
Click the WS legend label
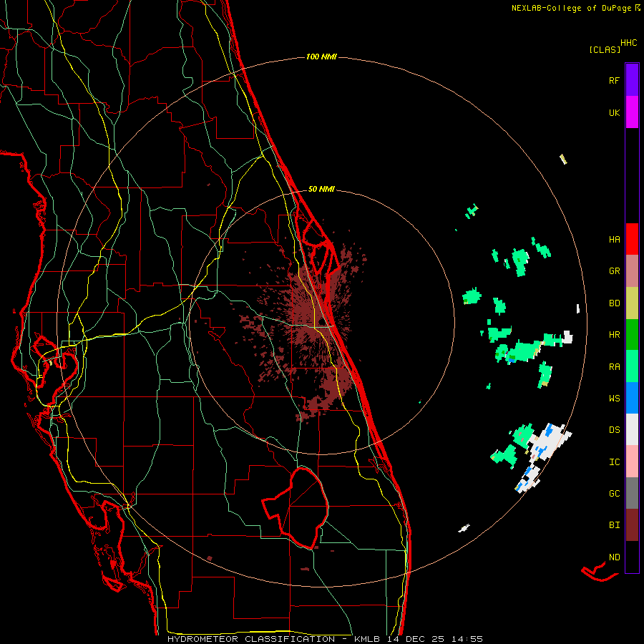(614, 398)
